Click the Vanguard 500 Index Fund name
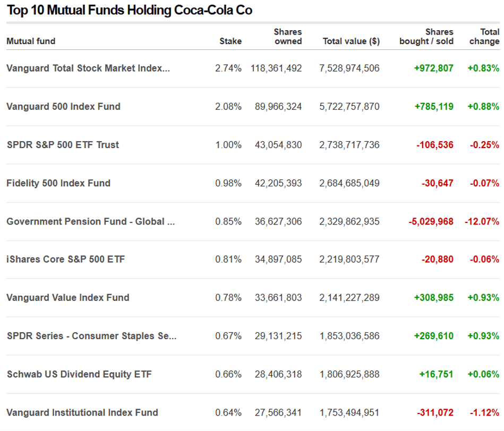 tap(63, 106)
